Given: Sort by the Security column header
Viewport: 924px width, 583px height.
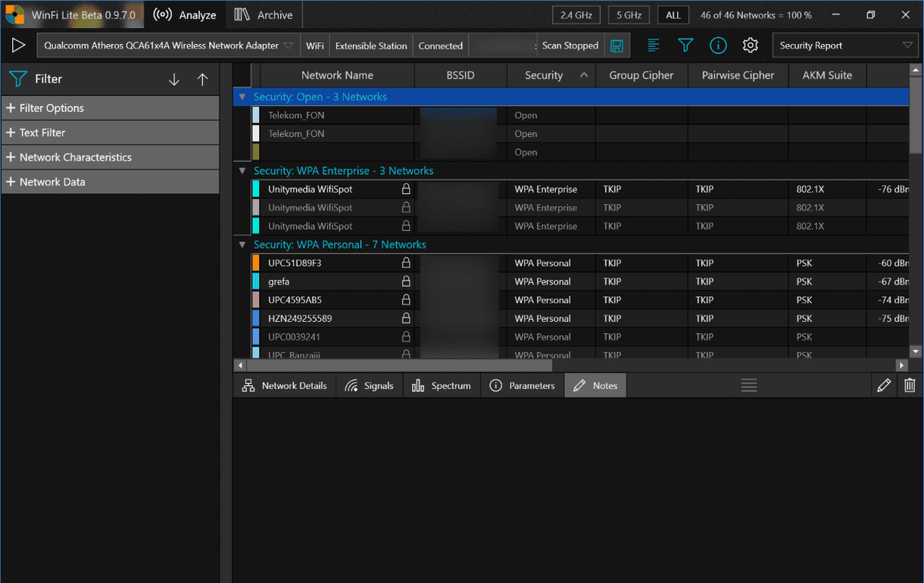Looking at the screenshot, I should tap(551, 75).
